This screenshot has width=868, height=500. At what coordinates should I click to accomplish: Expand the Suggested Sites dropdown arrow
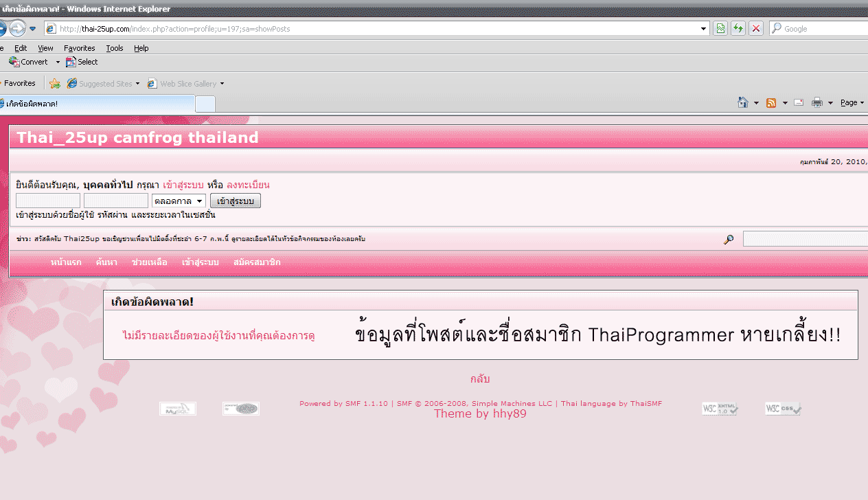click(x=137, y=84)
